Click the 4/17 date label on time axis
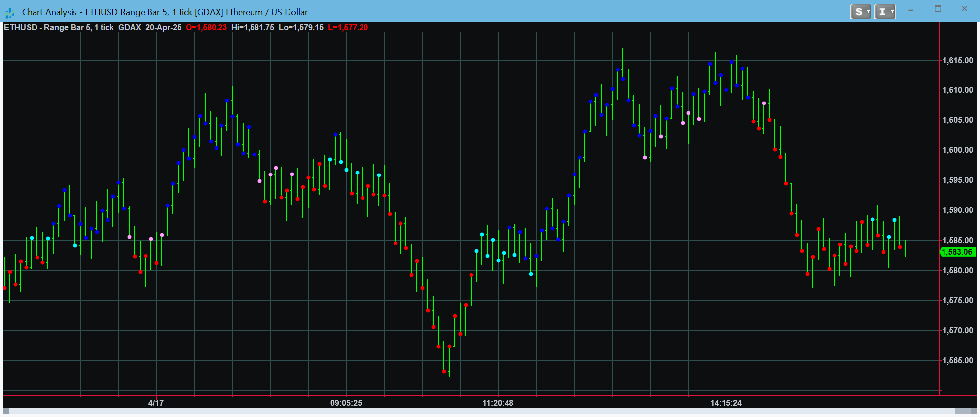Image resolution: width=980 pixels, height=417 pixels. point(156,403)
